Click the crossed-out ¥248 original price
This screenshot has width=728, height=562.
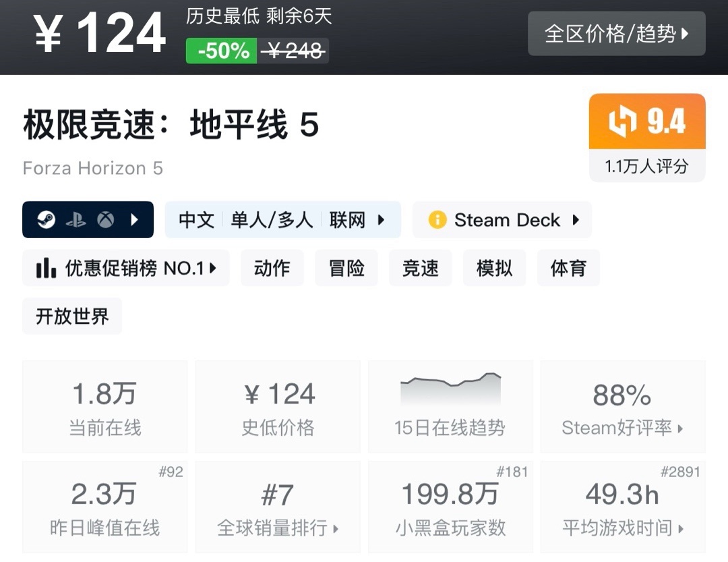[293, 51]
